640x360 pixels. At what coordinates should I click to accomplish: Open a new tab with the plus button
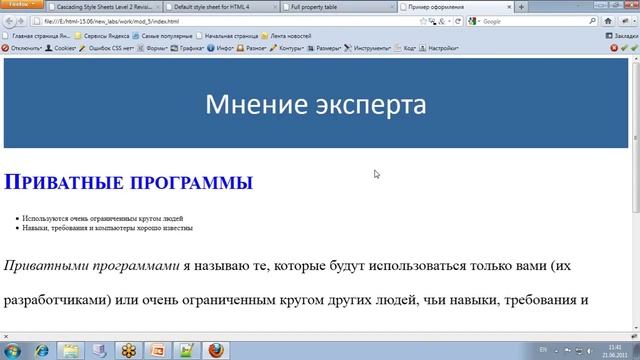pos(521,7)
